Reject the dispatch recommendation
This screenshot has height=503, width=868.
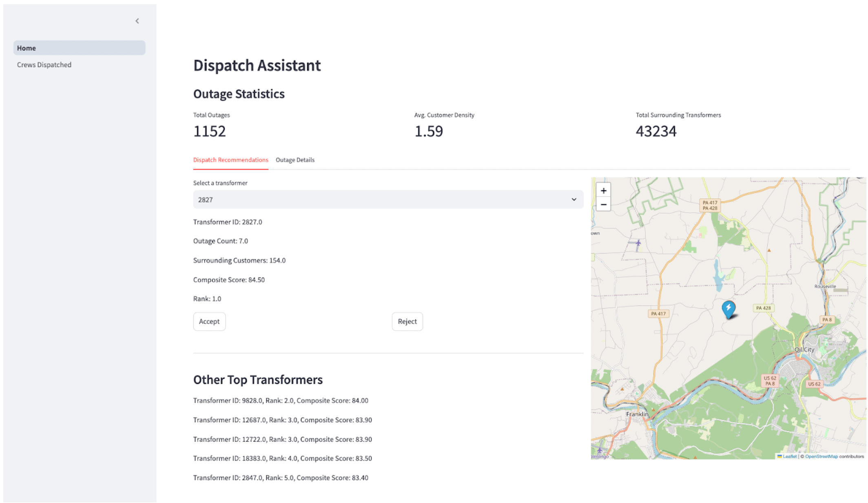[407, 321]
